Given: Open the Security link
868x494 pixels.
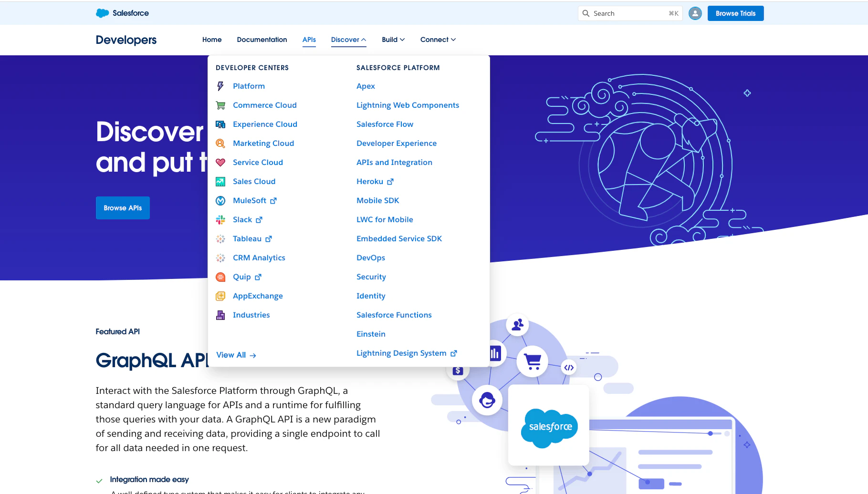Looking at the screenshot, I should pos(371,277).
